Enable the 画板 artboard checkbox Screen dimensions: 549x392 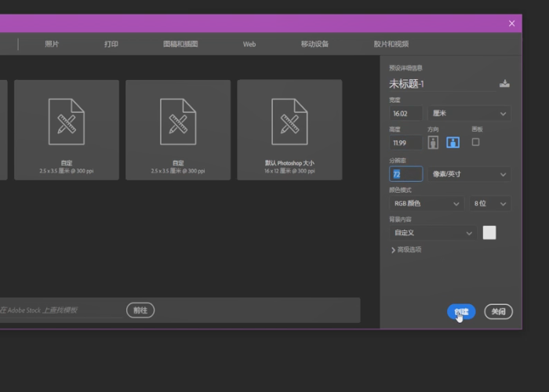click(475, 142)
